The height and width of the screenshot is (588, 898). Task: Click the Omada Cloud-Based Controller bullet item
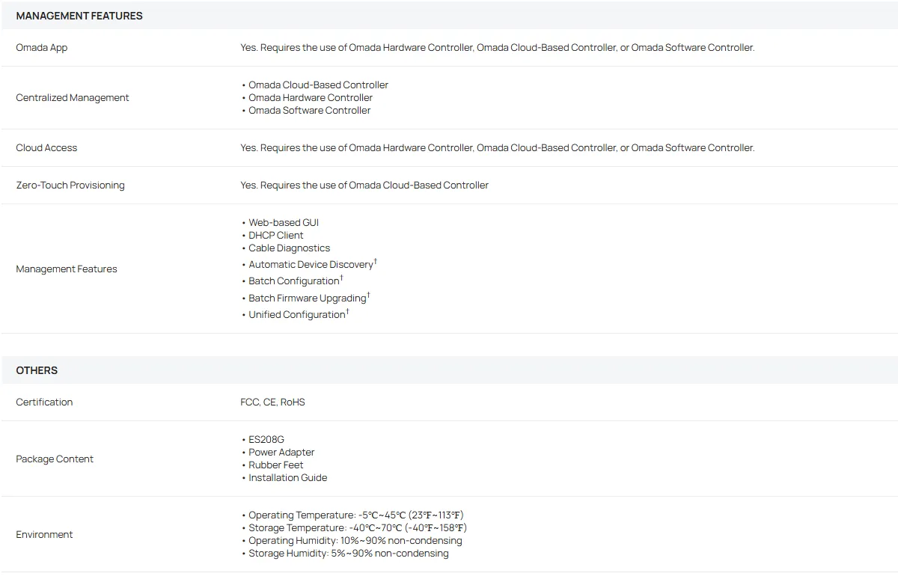pos(318,85)
